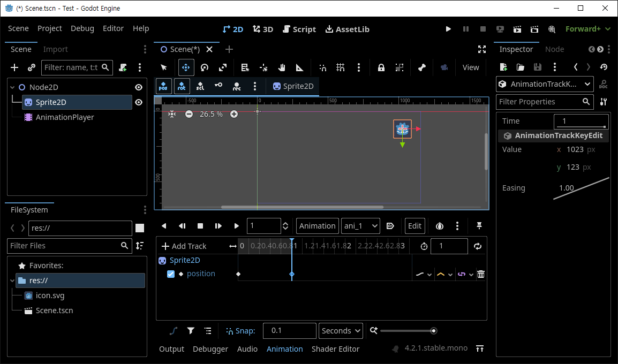Toggle position keying with the pos button
This screenshot has width=618, height=364.
(x=163, y=86)
